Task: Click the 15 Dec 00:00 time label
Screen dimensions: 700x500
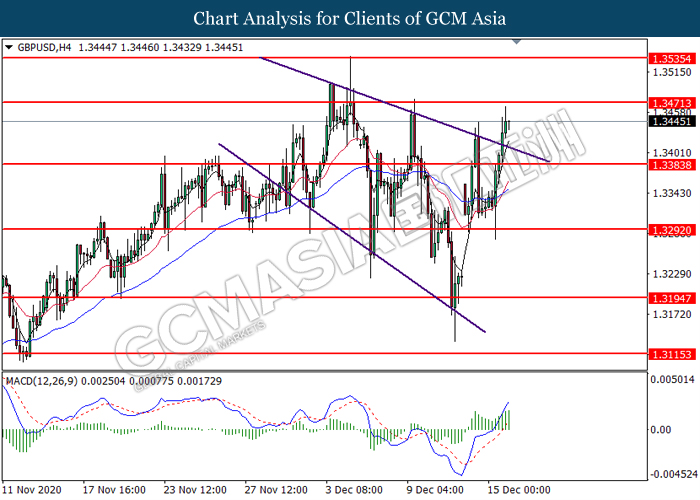Action: click(x=519, y=490)
